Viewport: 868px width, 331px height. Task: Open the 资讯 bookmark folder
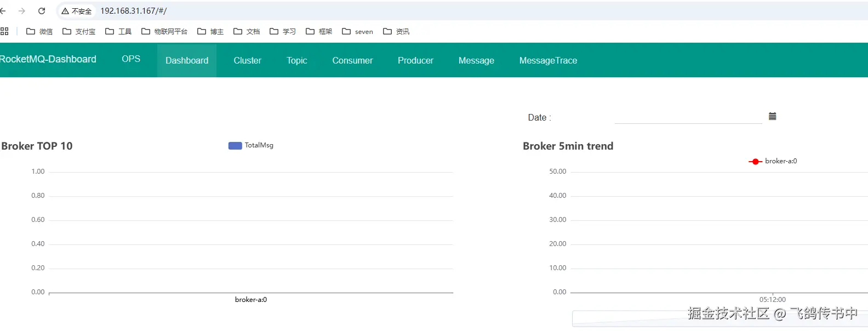[396, 31]
